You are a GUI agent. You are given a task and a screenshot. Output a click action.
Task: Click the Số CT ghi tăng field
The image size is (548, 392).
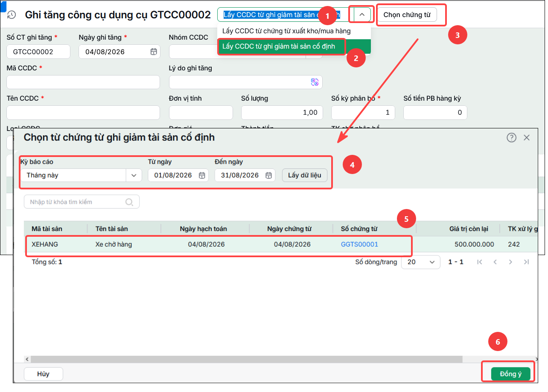point(38,52)
